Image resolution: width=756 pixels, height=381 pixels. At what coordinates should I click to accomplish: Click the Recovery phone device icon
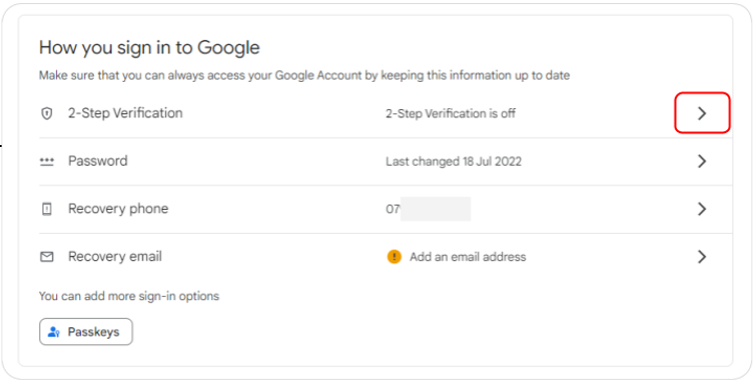coord(47,209)
